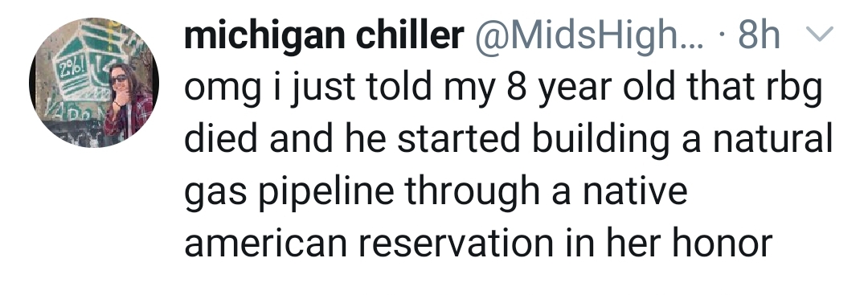Open michigan chiller's round profile picture
Image resolution: width=868 pixels, height=295 pixels.
pyautogui.click(x=94, y=83)
